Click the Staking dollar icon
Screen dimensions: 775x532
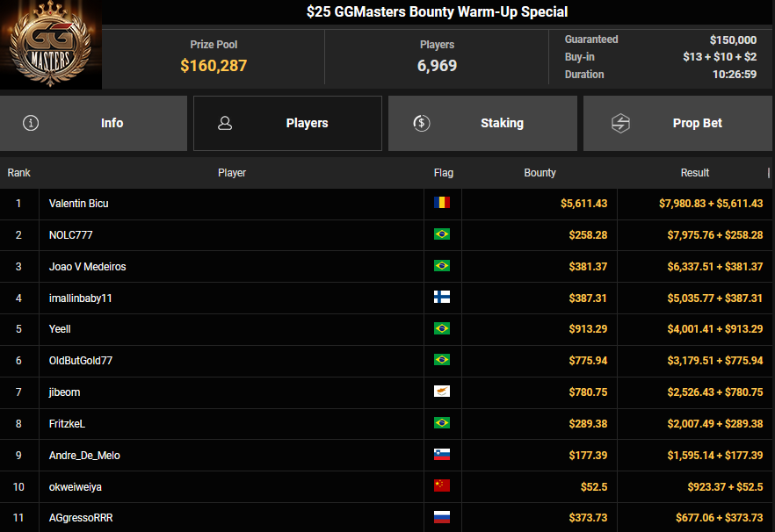click(x=421, y=124)
